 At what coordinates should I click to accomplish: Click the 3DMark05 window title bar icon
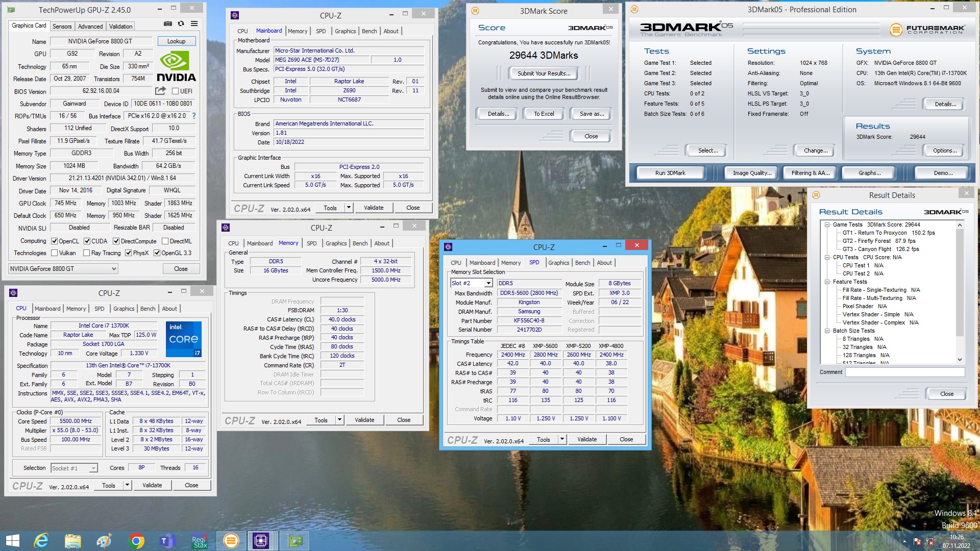(634, 9)
